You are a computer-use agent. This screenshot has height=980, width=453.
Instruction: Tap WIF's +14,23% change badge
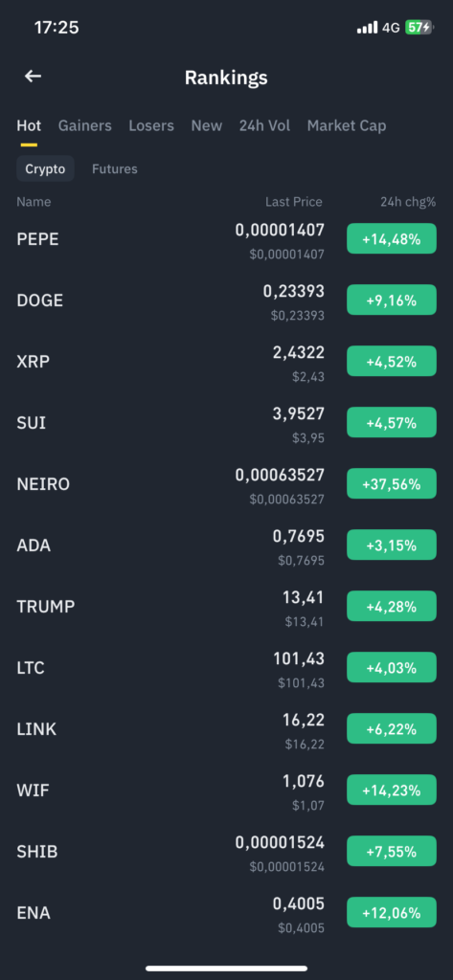point(392,790)
